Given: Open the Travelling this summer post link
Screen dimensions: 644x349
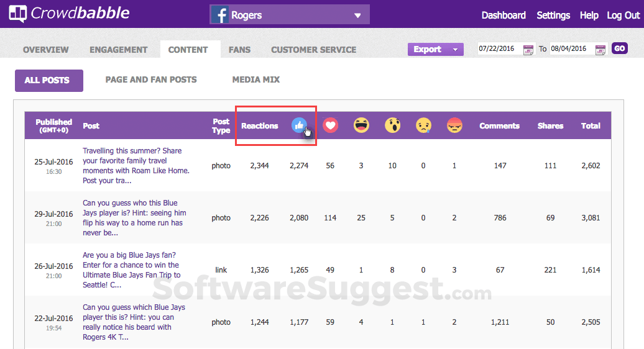Looking at the screenshot, I should pos(136,166).
